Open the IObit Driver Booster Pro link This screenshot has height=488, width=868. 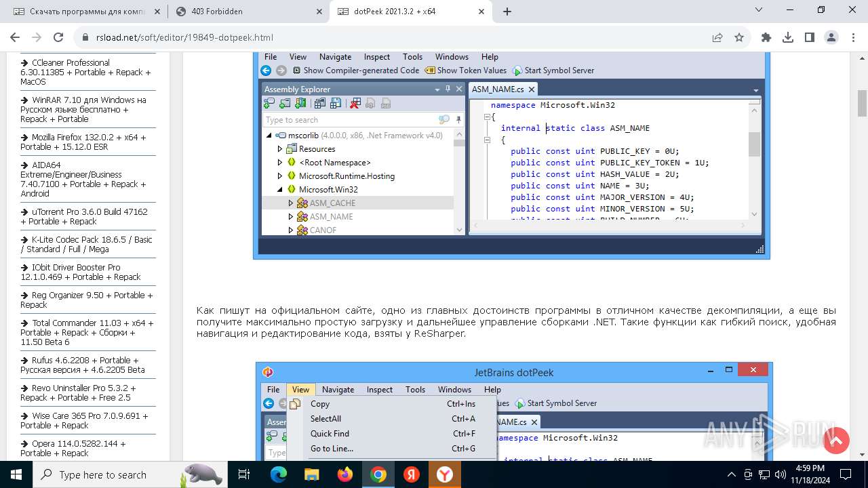pyautogui.click(x=81, y=272)
